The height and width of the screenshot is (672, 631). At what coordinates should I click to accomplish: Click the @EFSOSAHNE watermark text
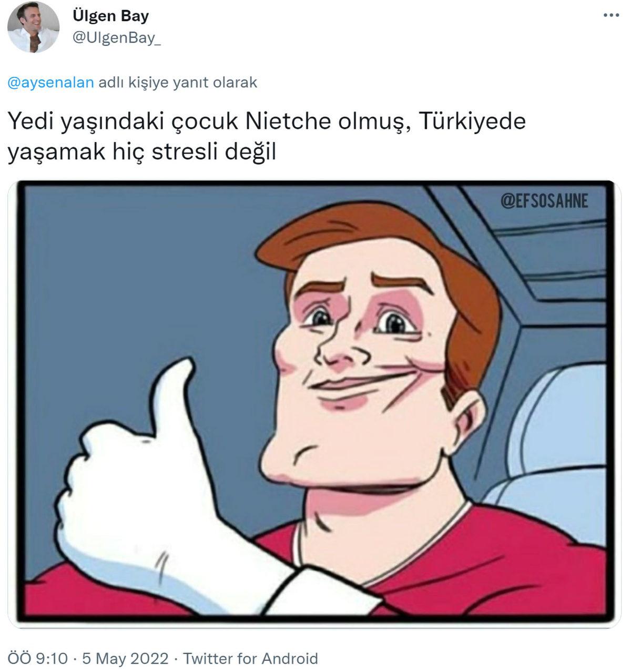click(545, 200)
